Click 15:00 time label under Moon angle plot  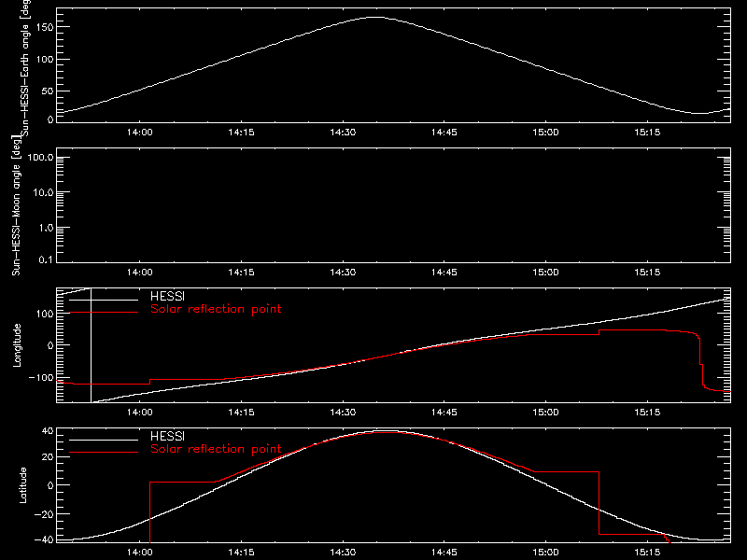point(545,272)
